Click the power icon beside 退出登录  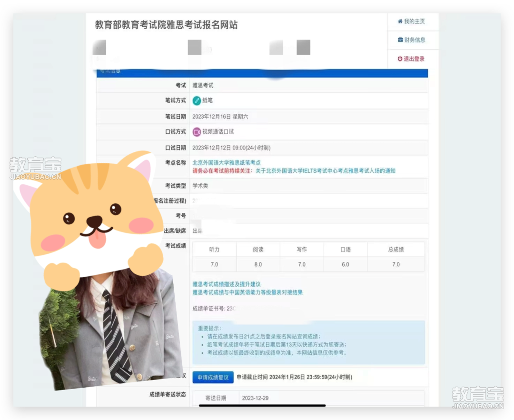pos(400,59)
